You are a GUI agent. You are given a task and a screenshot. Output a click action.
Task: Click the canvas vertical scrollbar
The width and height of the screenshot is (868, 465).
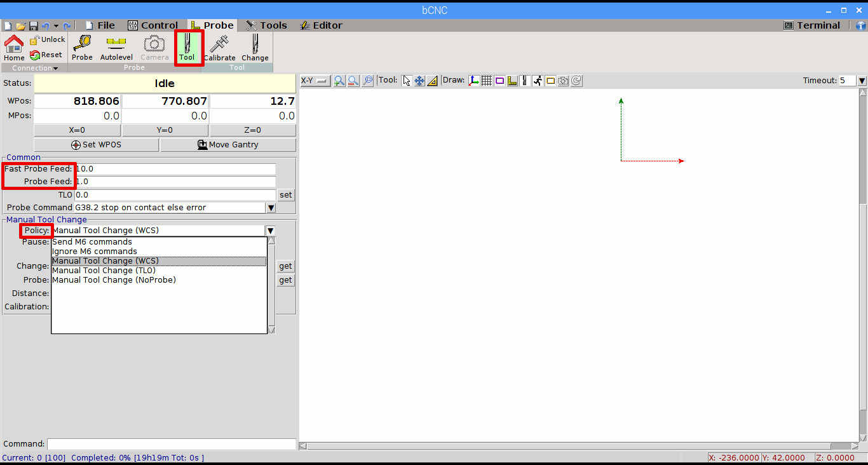(x=862, y=265)
